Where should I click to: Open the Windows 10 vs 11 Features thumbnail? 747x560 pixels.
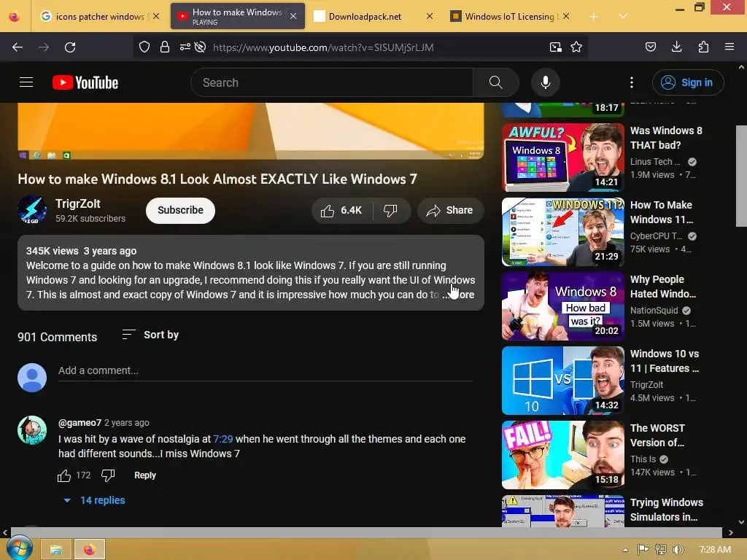pos(562,381)
